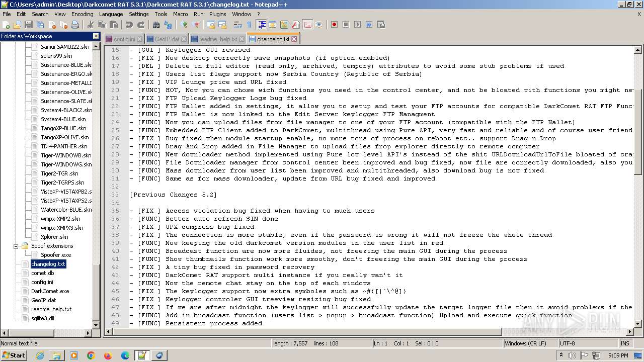
Task: Select DarkComet.exe in the workspace tree
Action: (50, 291)
